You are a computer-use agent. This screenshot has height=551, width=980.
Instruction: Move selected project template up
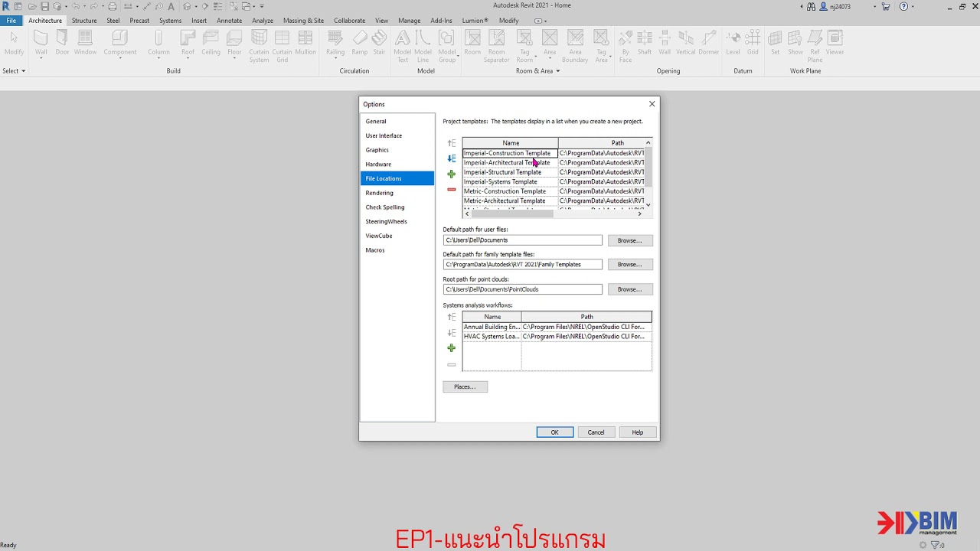pyautogui.click(x=452, y=143)
